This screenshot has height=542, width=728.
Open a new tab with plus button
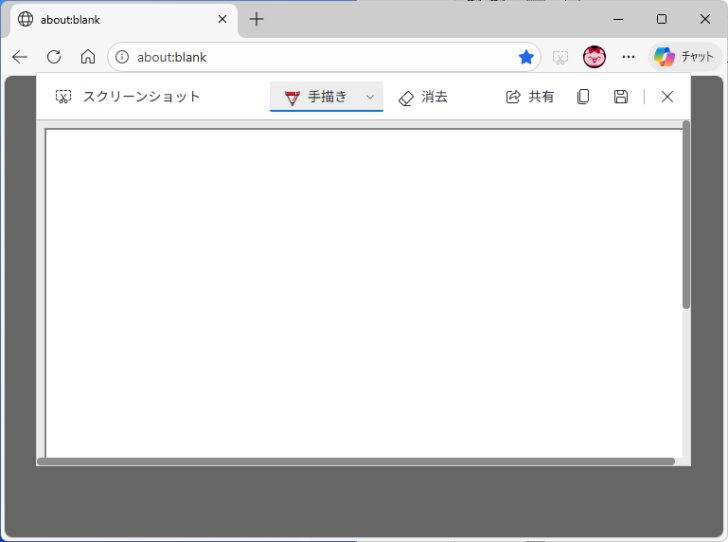(x=256, y=19)
